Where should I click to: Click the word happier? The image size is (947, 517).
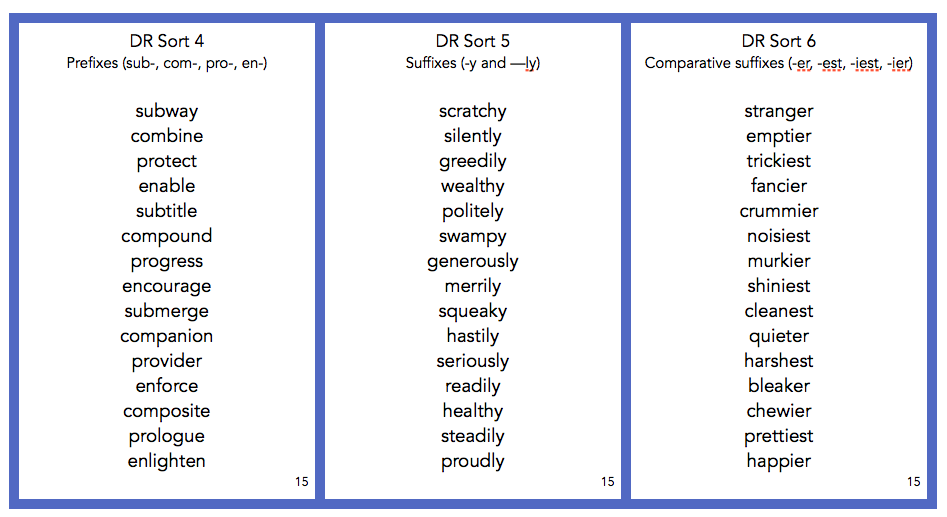(779, 461)
